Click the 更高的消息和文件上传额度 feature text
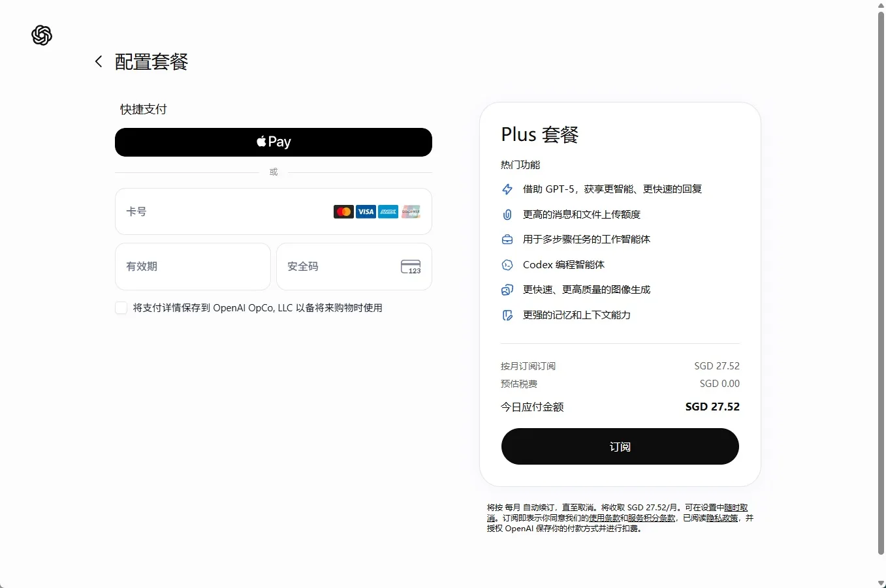 582,215
